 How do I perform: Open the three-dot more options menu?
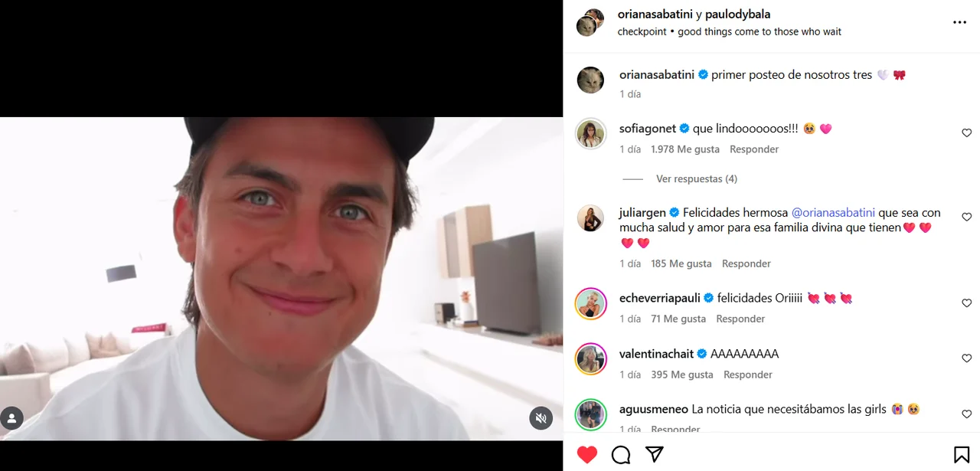(959, 22)
